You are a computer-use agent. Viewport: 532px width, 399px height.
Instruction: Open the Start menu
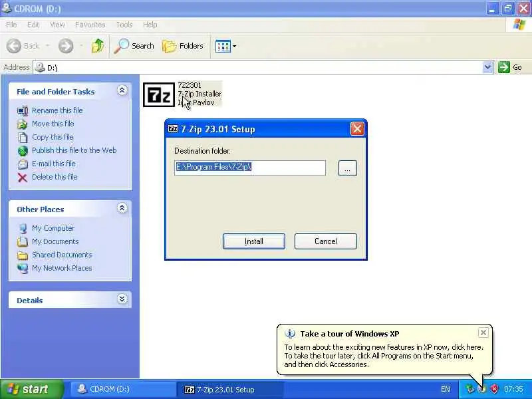tap(31, 389)
